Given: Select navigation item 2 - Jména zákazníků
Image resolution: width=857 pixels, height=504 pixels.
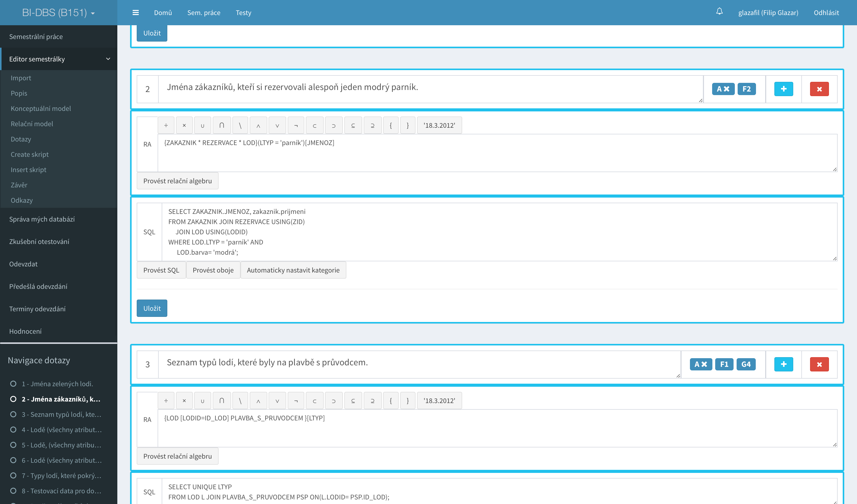Looking at the screenshot, I should [x=60, y=399].
